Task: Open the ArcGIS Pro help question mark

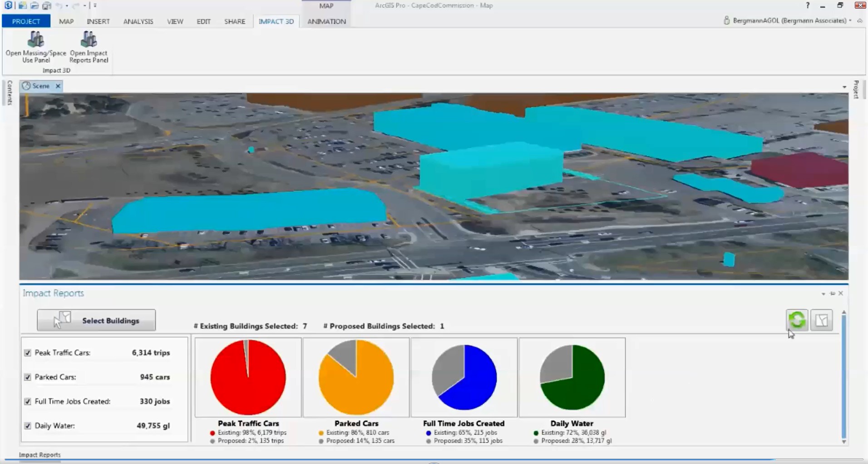Action: point(807,5)
